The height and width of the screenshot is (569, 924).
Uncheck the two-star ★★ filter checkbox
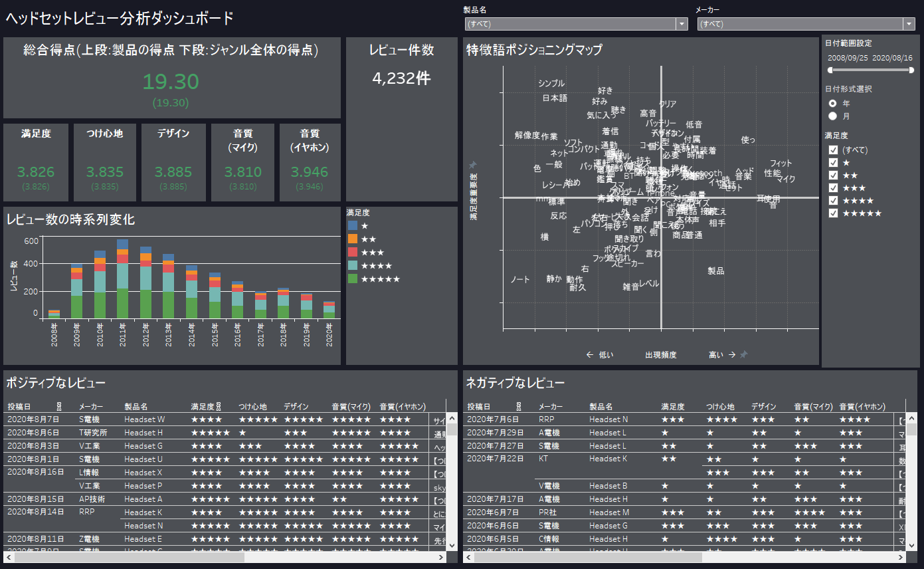[x=833, y=175]
